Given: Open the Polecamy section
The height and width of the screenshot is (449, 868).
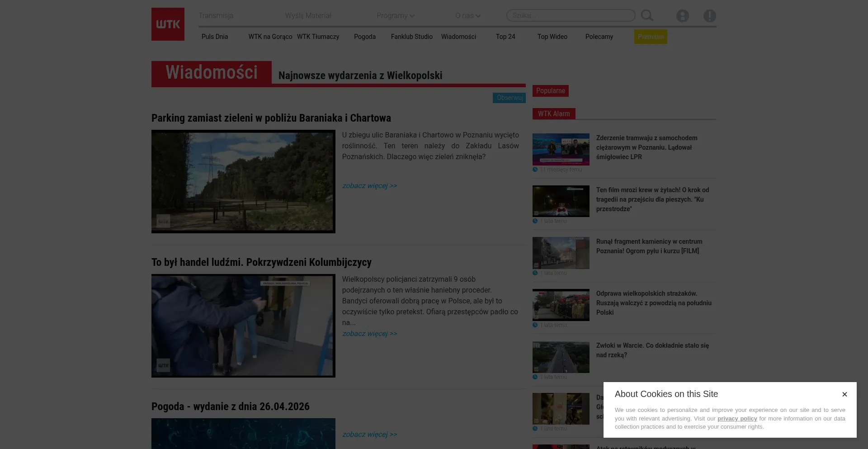Looking at the screenshot, I should pos(599,37).
